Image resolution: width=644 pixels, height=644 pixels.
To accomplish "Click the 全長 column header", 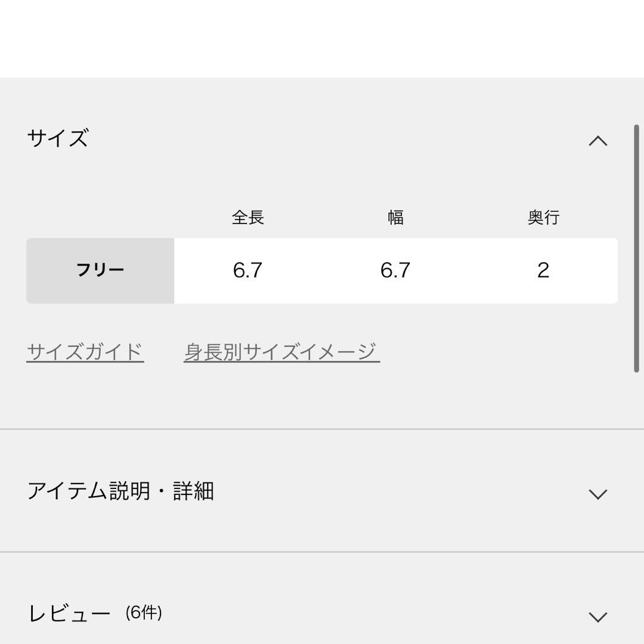I will coord(247,218).
